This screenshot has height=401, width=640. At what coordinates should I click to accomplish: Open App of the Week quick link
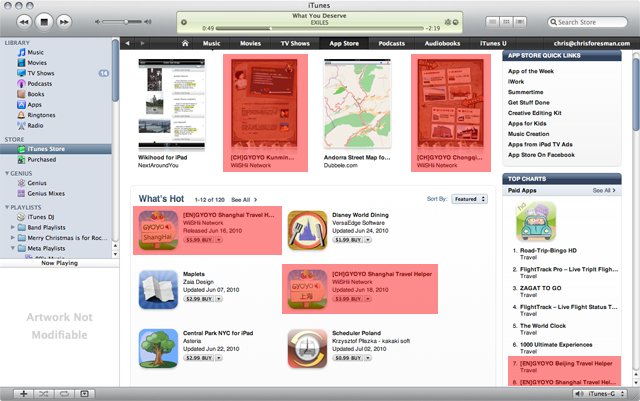coord(531,71)
